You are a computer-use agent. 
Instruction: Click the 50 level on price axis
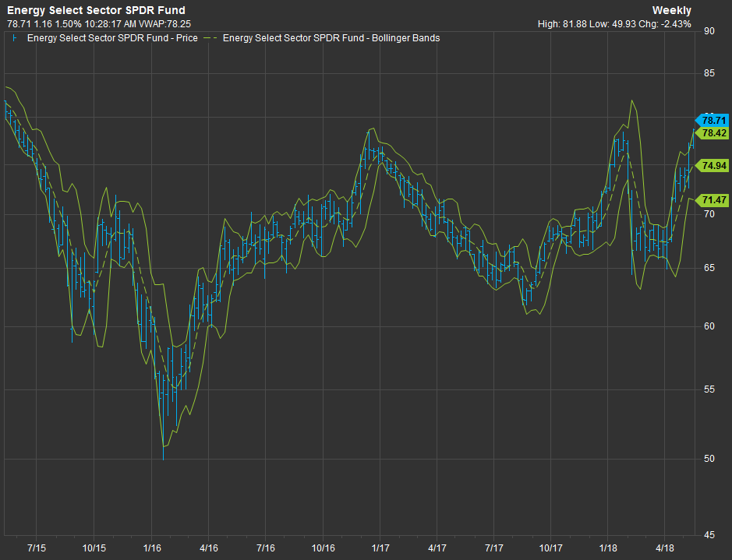coord(709,459)
